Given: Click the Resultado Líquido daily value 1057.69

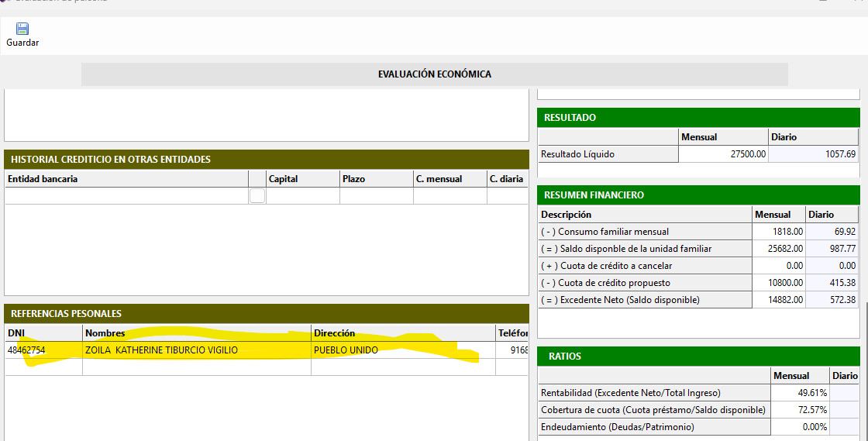Looking at the screenshot, I should pos(814,154).
